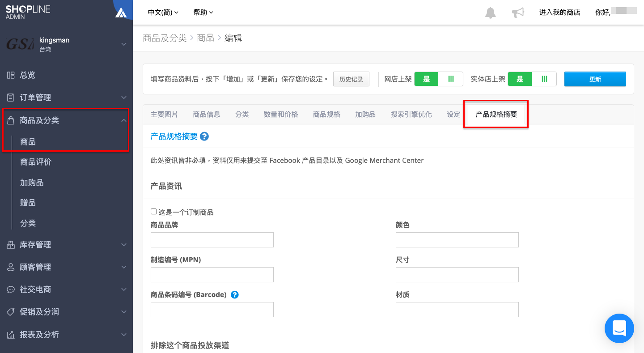Image resolution: width=644 pixels, height=353 pixels.
Task: Click the 订单管理 clipboard icon
Action: (11, 98)
